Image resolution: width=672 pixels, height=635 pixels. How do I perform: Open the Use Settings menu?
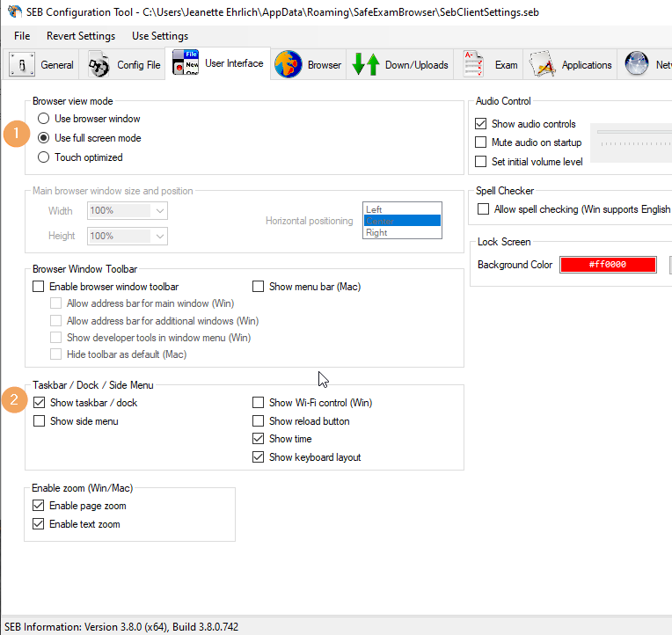click(160, 36)
